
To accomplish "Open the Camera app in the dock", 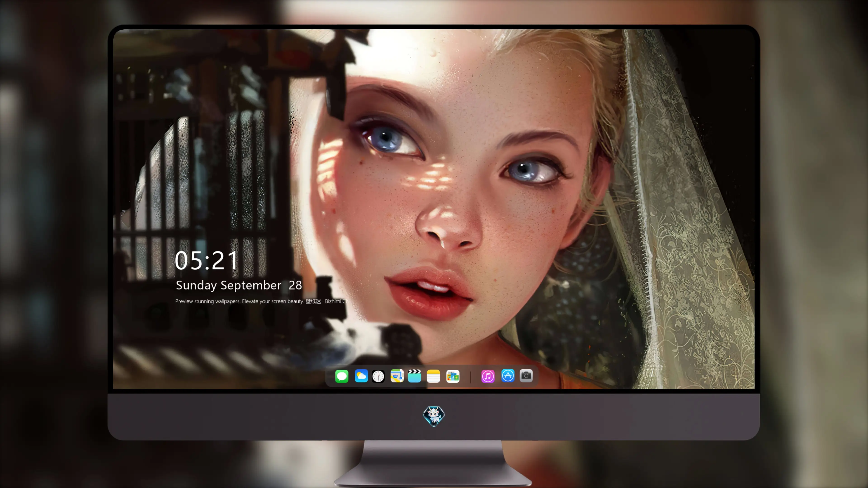I will (526, 375).
